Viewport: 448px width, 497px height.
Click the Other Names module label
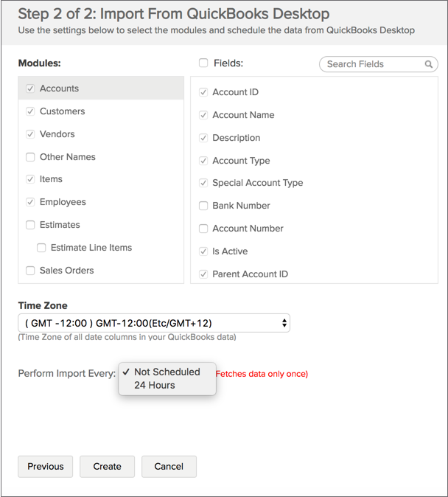[x=68, y=157]
